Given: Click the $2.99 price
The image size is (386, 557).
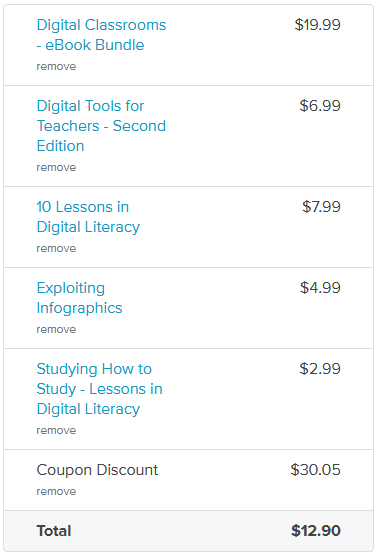Looking at the screenshot, I should click(320, 369).
